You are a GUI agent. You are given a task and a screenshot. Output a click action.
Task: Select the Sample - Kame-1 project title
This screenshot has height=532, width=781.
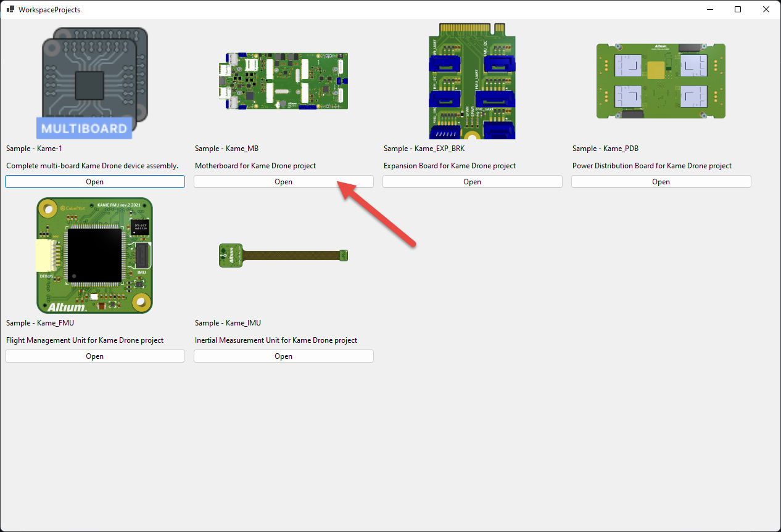35,148
